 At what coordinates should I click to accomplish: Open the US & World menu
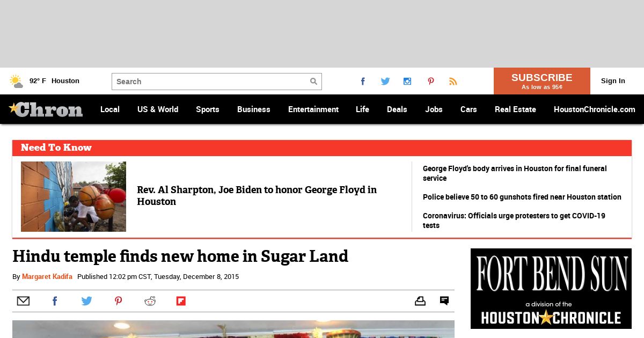click(158, 109)
